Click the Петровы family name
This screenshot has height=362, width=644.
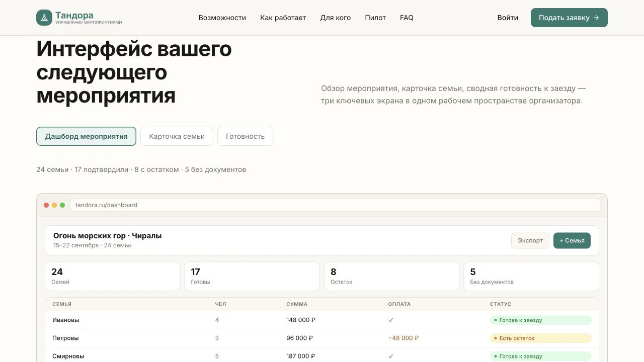click(x=65, y=338)
